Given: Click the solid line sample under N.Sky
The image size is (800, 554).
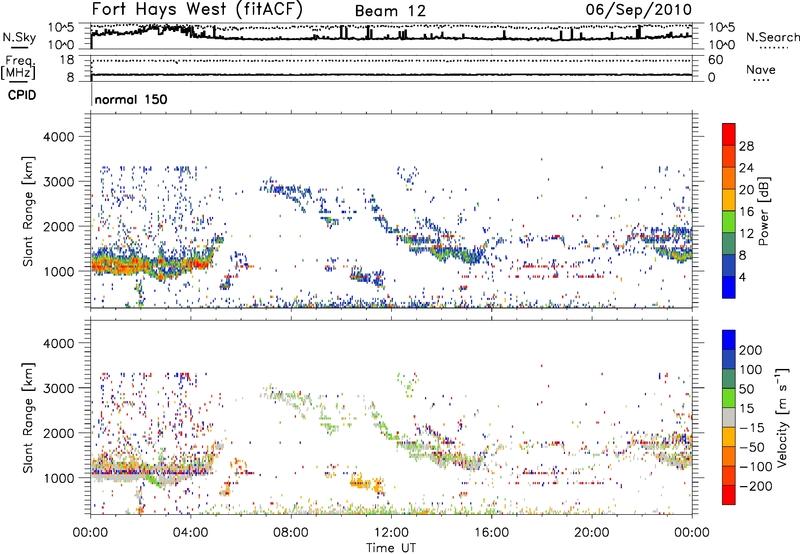Looking at the screenshot, I should pyautogui.click(x=19, y=47).
